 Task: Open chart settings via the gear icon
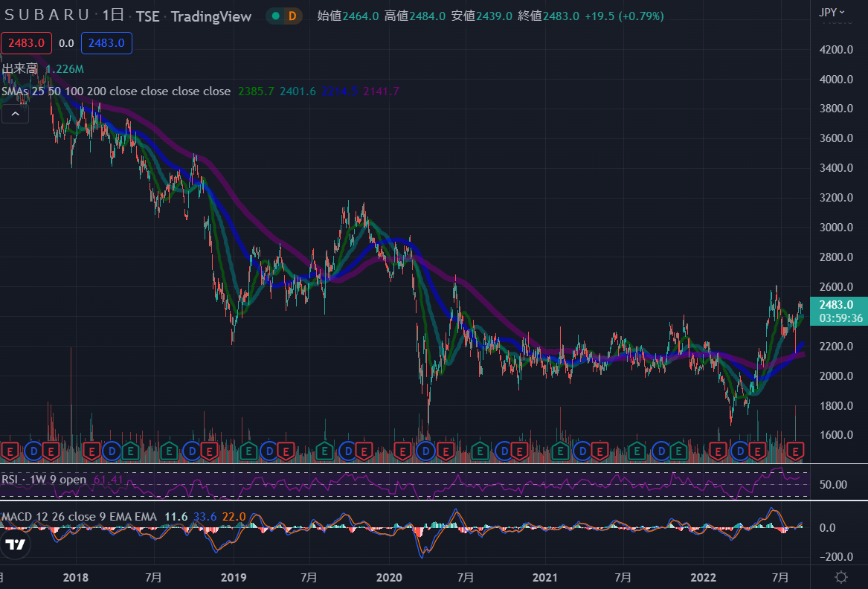[841, 577]
